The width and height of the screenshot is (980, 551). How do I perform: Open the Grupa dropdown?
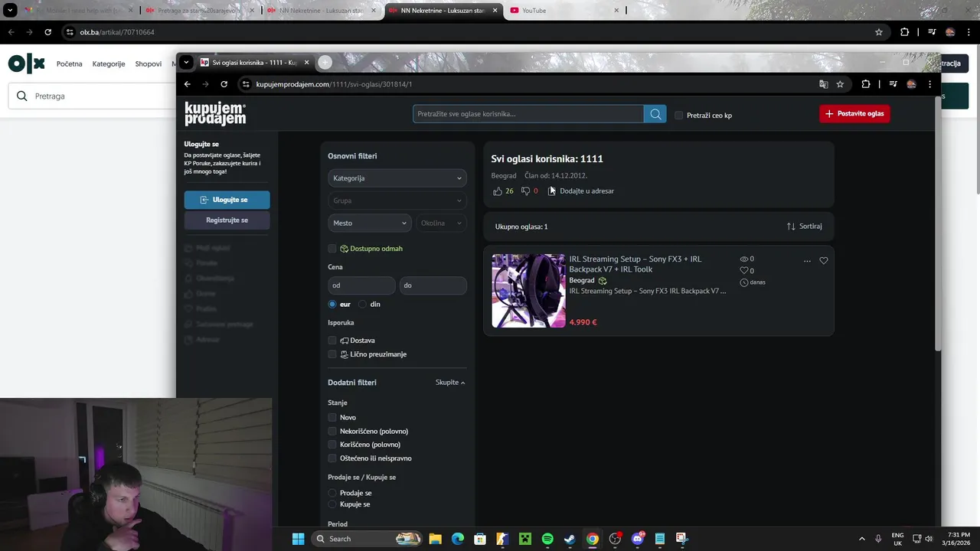[397, 201]
